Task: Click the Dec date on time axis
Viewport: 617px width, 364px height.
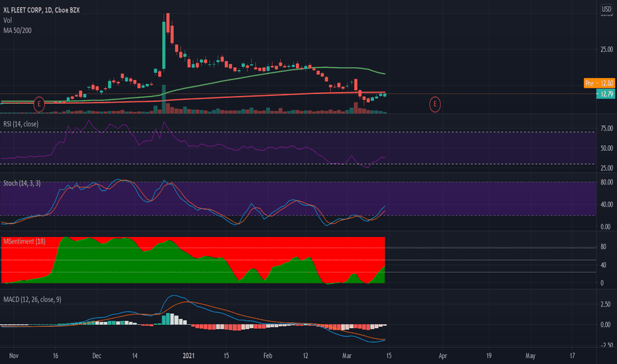Action: tap(97, 356)
